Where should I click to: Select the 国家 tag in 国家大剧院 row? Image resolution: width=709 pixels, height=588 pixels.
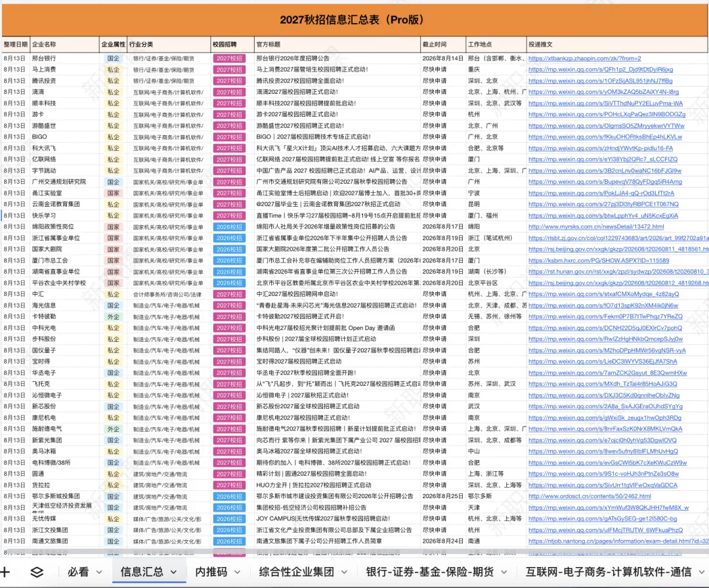point(113,249)
